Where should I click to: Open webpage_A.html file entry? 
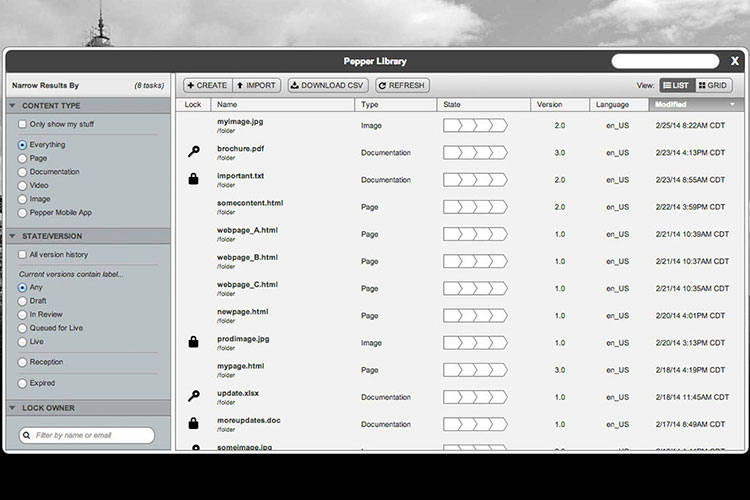(x=247, y=230)
